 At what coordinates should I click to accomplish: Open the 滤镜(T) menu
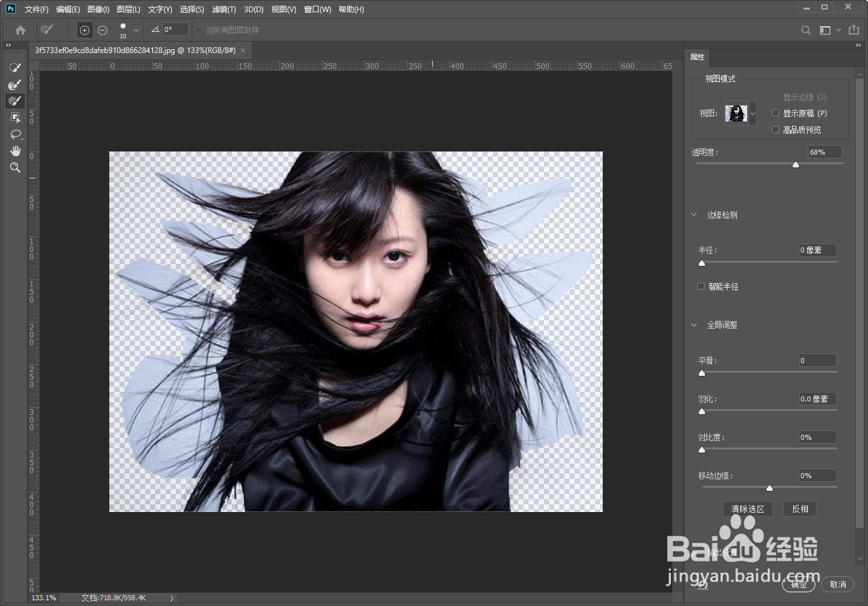point(224,9)
